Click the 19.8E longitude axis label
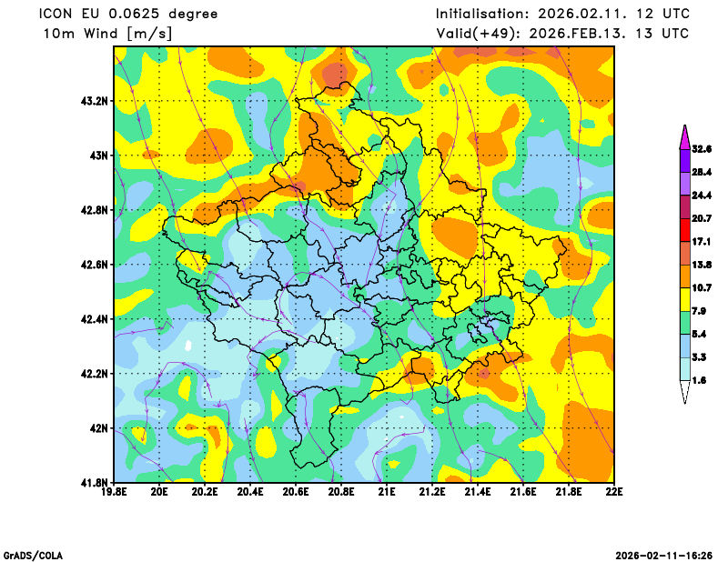The image size is (728, 562). pos(114,493)
